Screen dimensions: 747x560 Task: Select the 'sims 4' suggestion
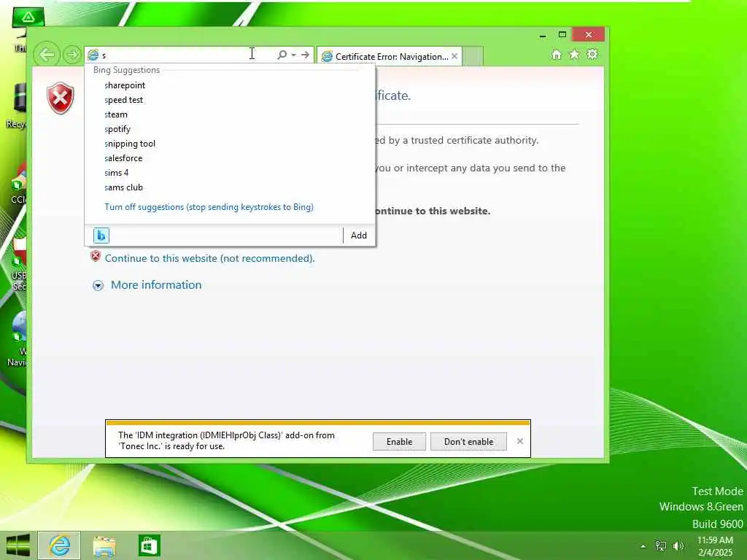pos(230,172)
